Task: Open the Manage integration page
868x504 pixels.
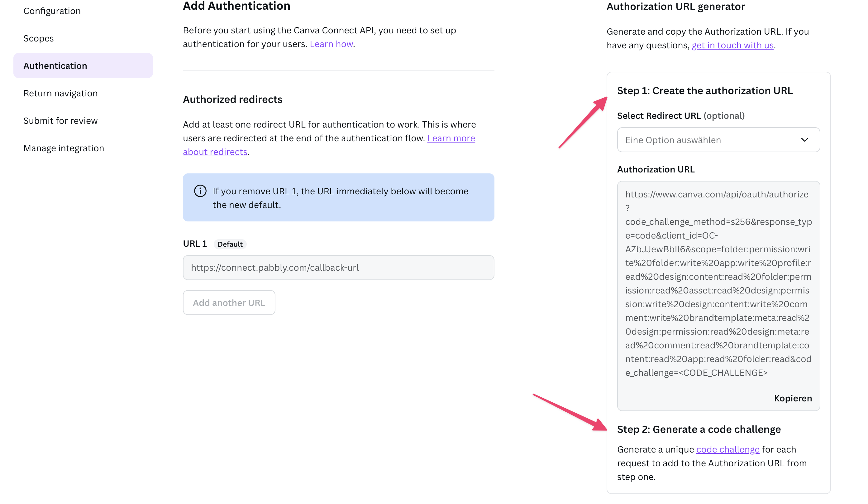Action: (x=64, y=148)
